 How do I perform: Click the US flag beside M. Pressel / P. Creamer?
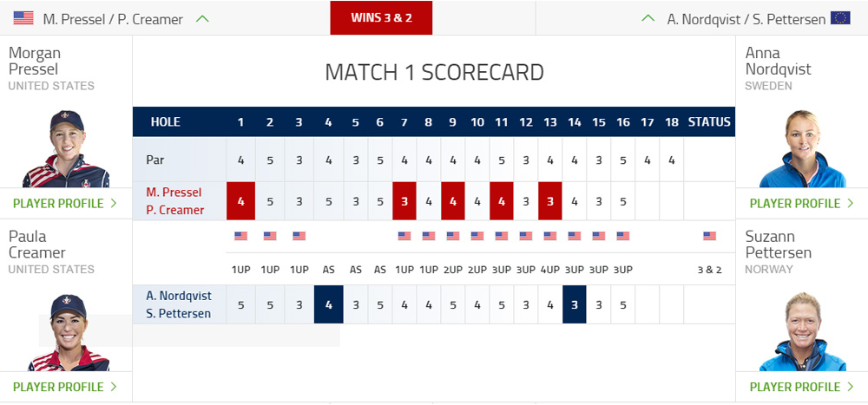click(x=23, y=18)
